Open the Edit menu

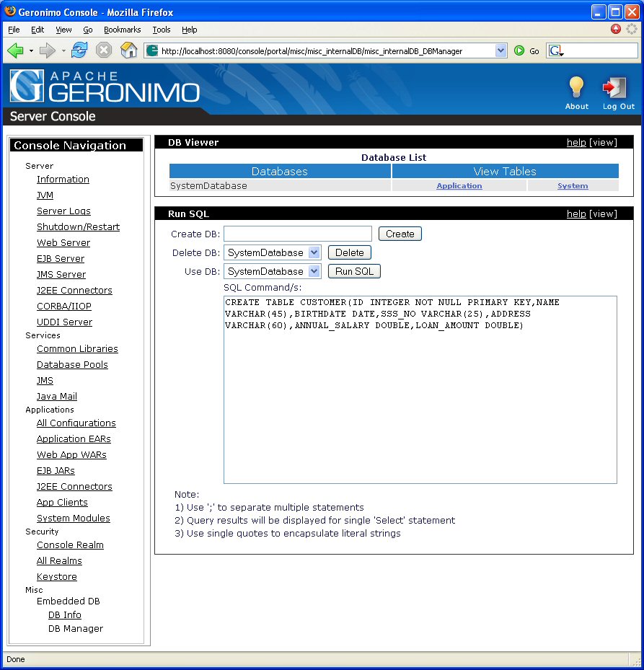click(38, 30)
